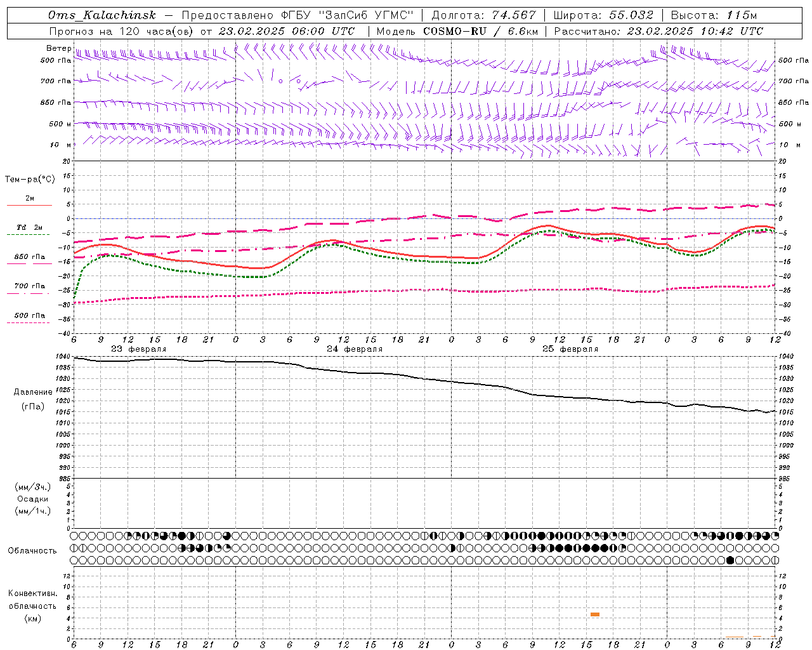
Task: Click the 'Высота: 115м' elevation text
Action: [714, 16]
